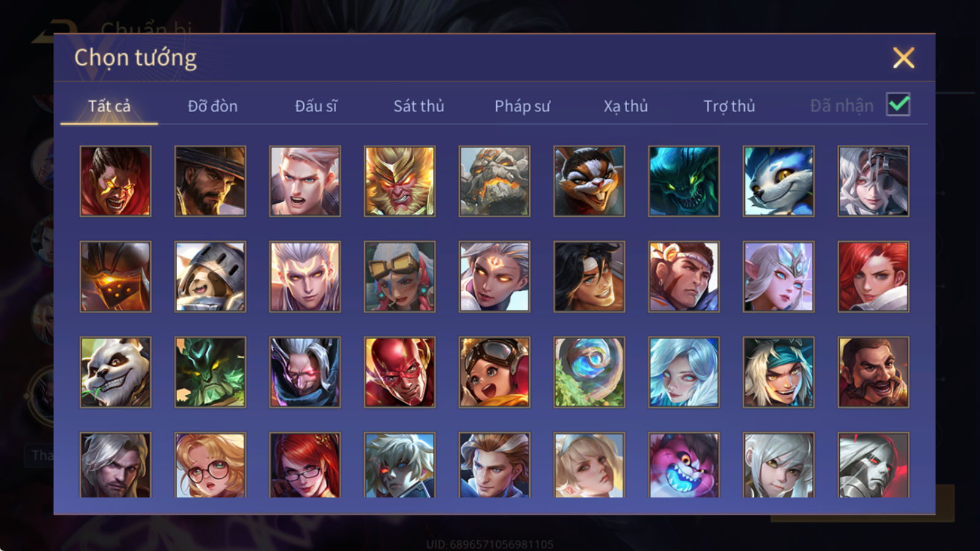The image size is (980, 551).
Task: Choose the red-suited Flash hero portrait
Action: [399, 372]
